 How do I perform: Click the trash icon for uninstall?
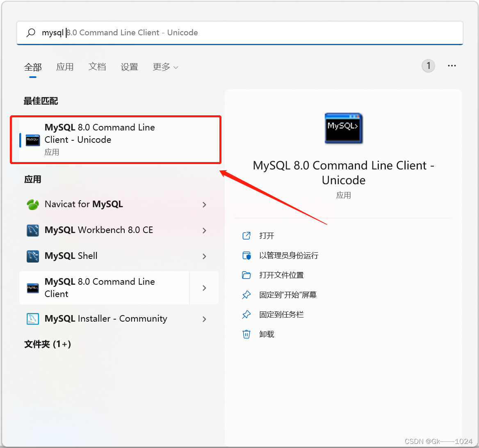coord(246,334)
